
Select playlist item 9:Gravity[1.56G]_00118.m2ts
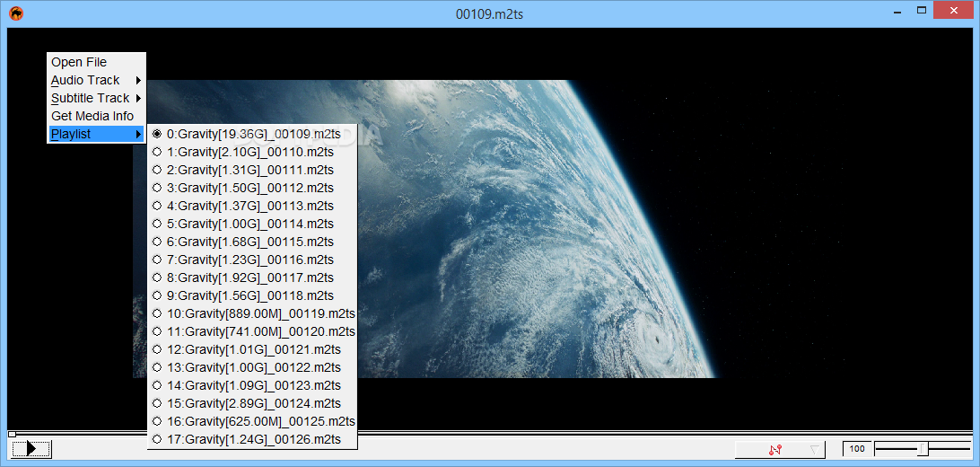[x=252, y=295]
